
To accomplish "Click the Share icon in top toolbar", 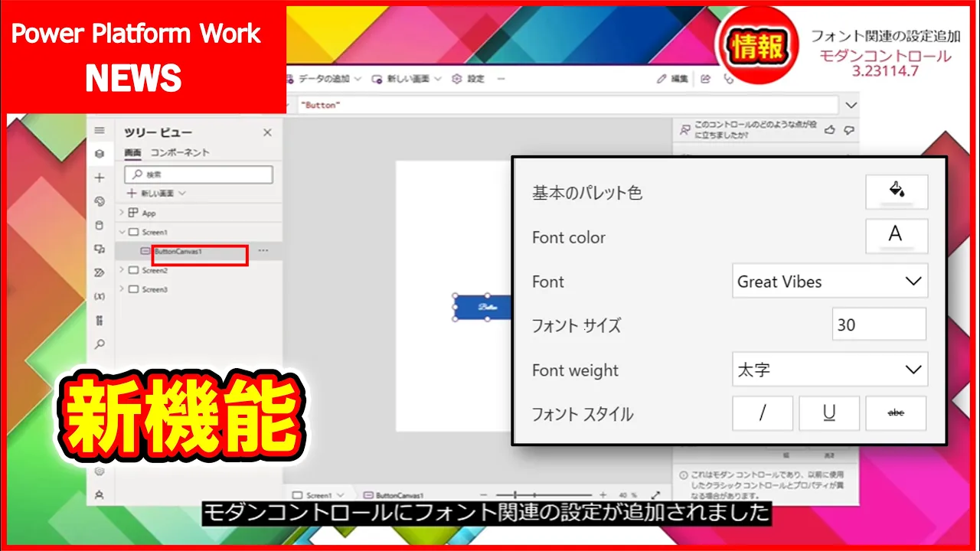I will click(x=705, y=78).
